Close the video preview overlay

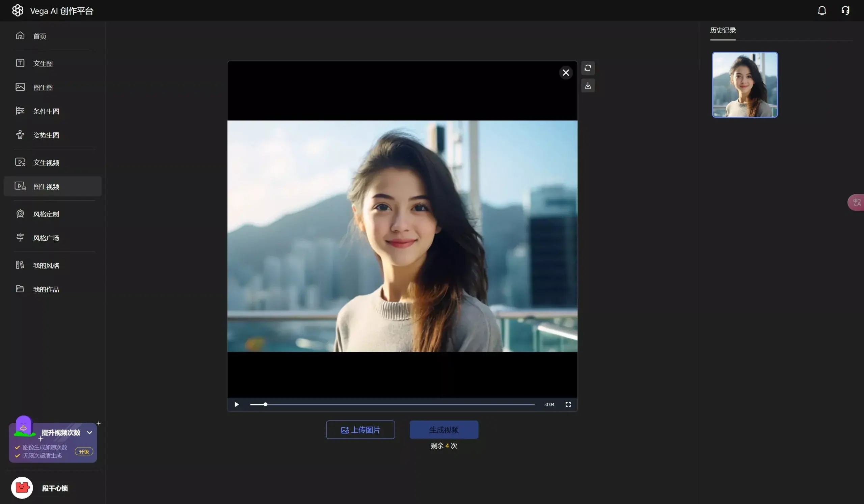pos(566,72)
